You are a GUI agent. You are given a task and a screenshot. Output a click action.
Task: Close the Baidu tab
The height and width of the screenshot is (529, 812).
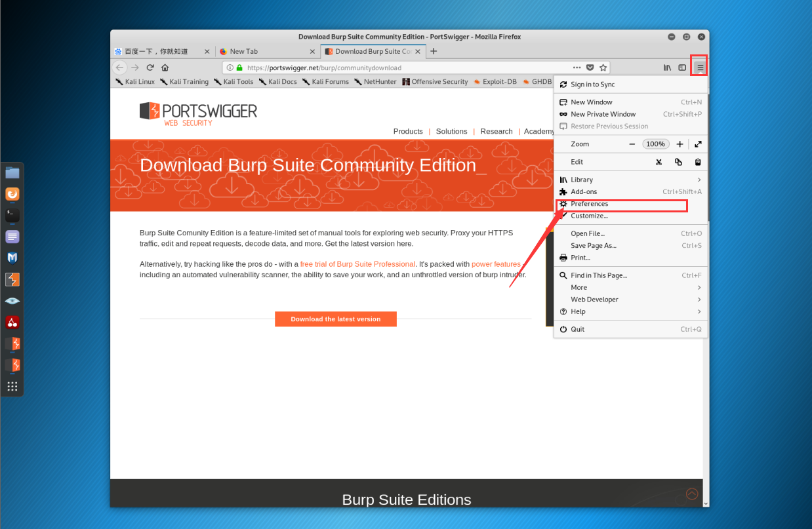coord(207,51)
